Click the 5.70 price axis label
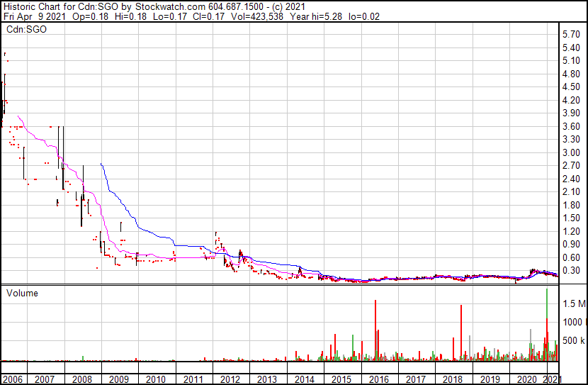Image resolution: width=588 pixels, height=385 pixels. coord(571,35)
